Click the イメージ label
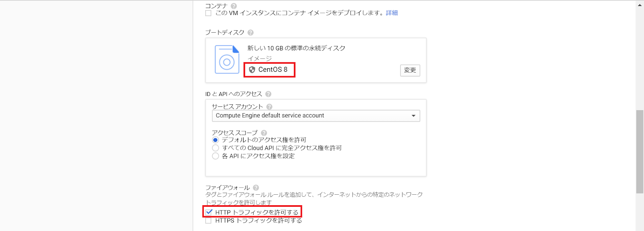The height and width of the screenshot is (231, 644). point(260,59)
